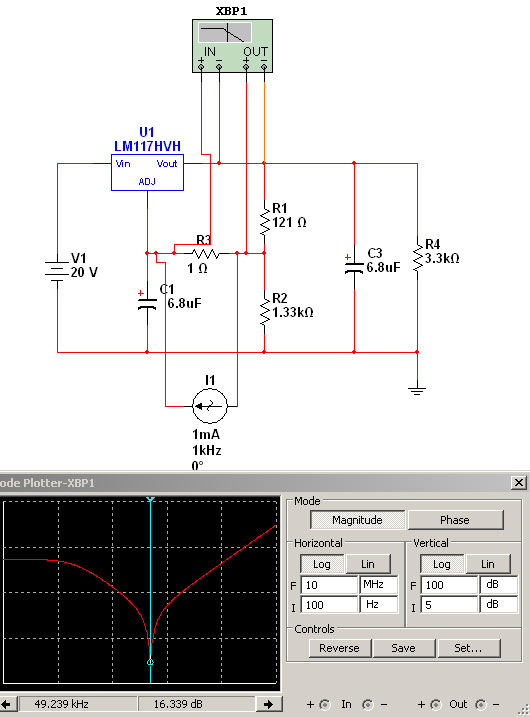Select capacitor C1 6.8uF symbol
This screenshot has height=717, width=530.
(147, 302)
